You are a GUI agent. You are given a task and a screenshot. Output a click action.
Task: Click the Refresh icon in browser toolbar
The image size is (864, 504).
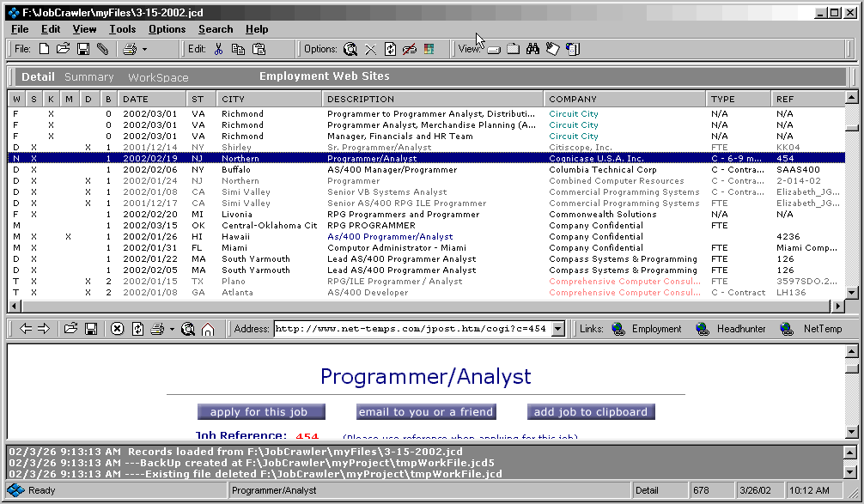(x=137, y=329)
